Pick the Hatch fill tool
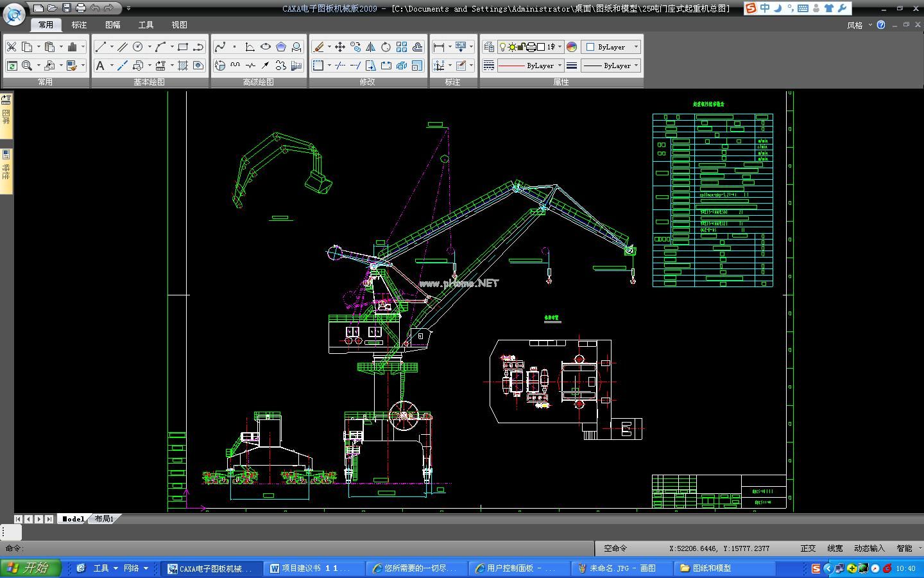Screen dimensions: 924x578 click(183, 66)
